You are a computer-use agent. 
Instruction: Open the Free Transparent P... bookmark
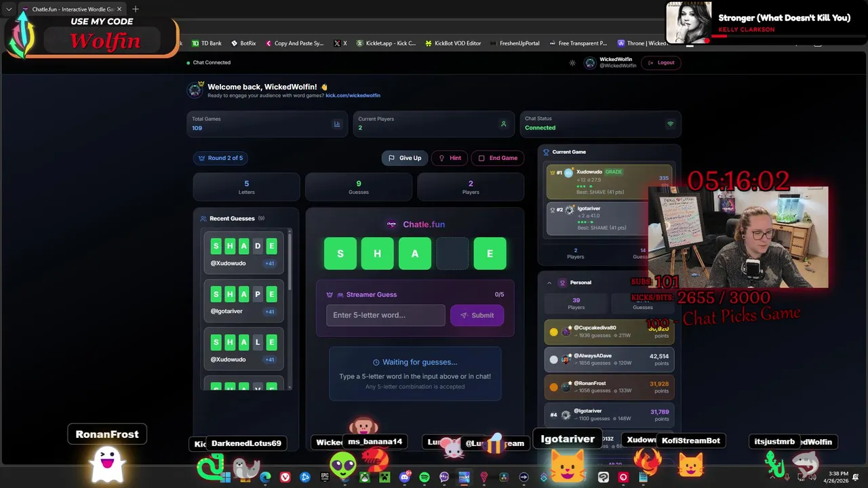pos(578,43)
